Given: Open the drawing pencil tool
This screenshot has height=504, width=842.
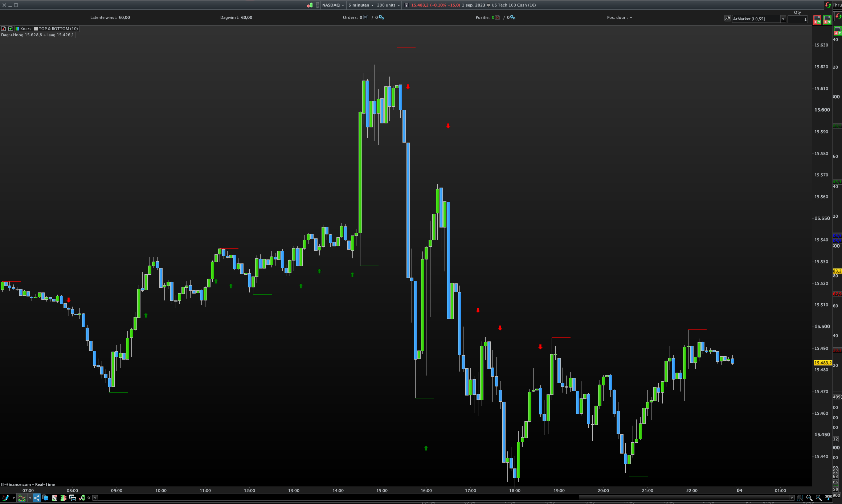Looking at the screenshot, I should click(x=5, y=498).
